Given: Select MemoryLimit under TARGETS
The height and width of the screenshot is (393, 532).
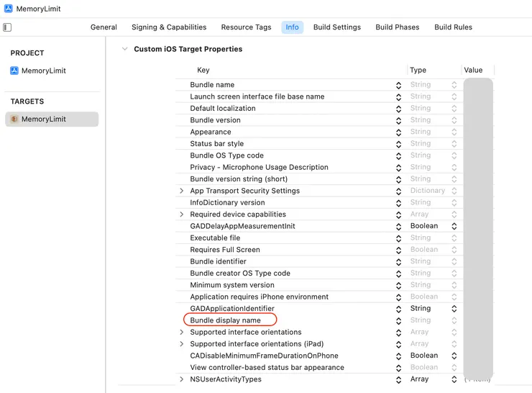Looking at the screenshot, I should tap(44, 119).
